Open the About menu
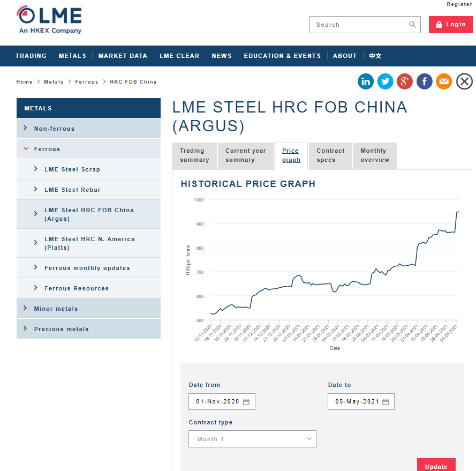 tap(345, 56)
